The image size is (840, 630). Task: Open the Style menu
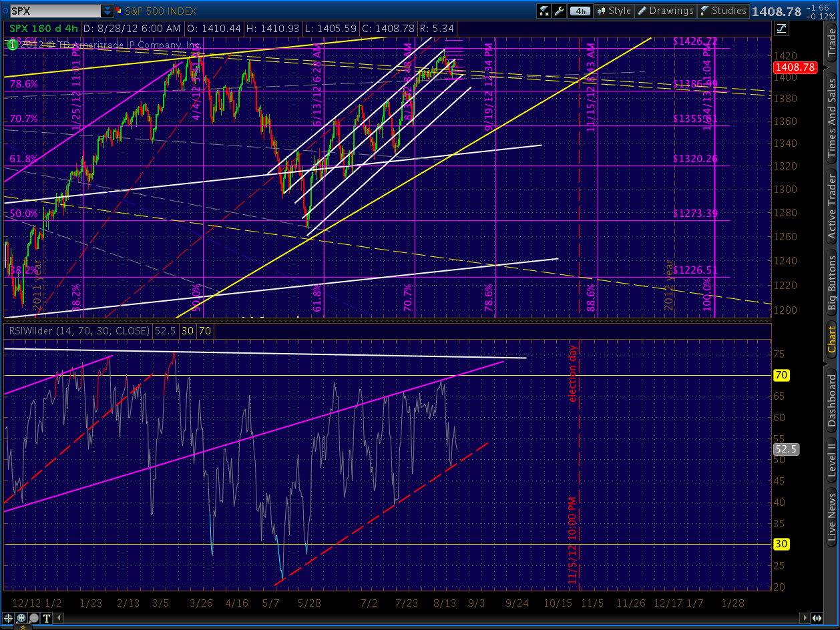[614, 11]
